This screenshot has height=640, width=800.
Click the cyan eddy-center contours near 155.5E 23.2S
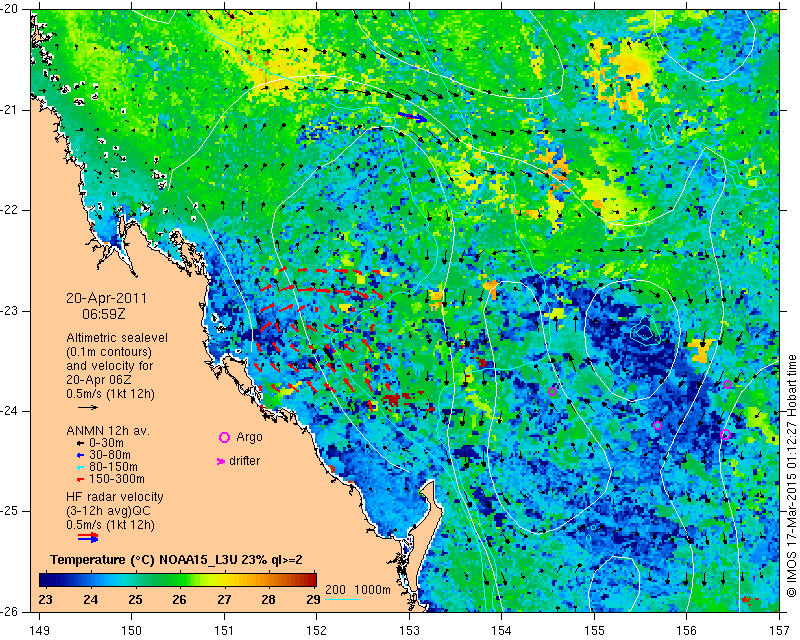[644, 332]
